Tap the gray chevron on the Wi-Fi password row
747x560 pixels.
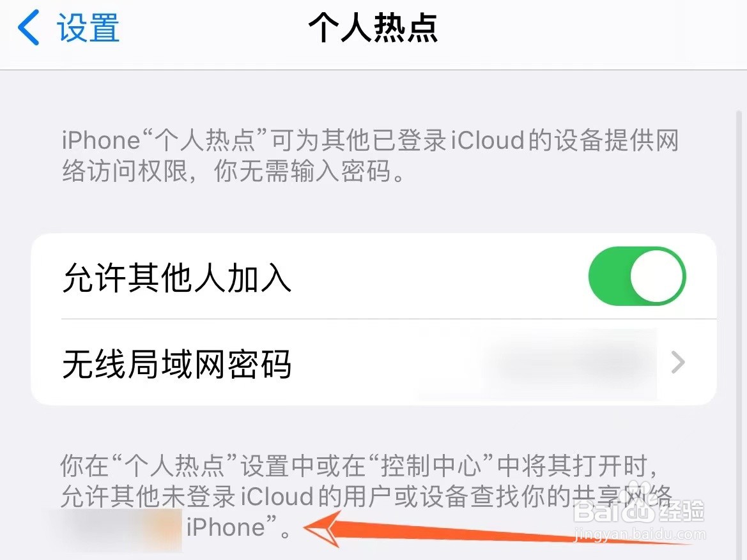click(x=678, y=363)
